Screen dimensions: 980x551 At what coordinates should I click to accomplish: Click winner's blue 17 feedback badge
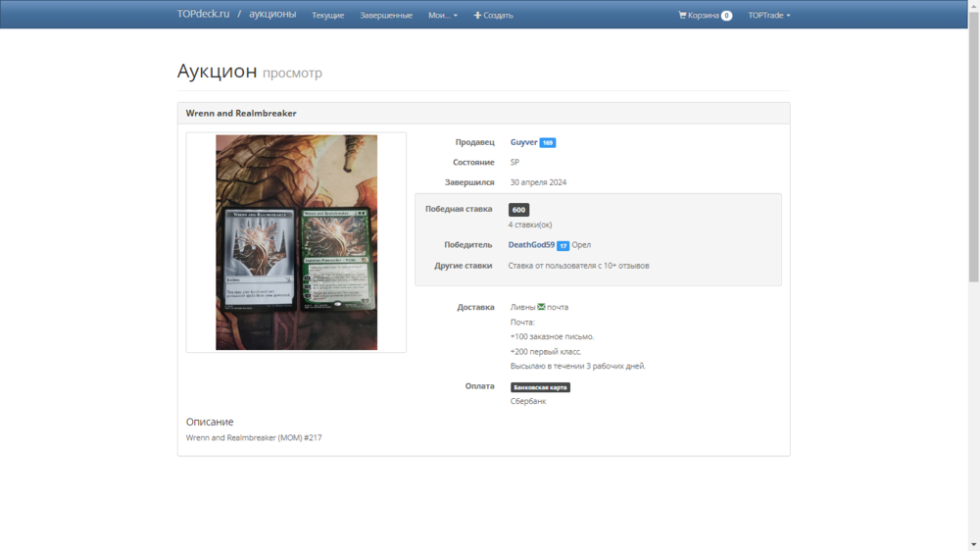click(x=563, y=246)
